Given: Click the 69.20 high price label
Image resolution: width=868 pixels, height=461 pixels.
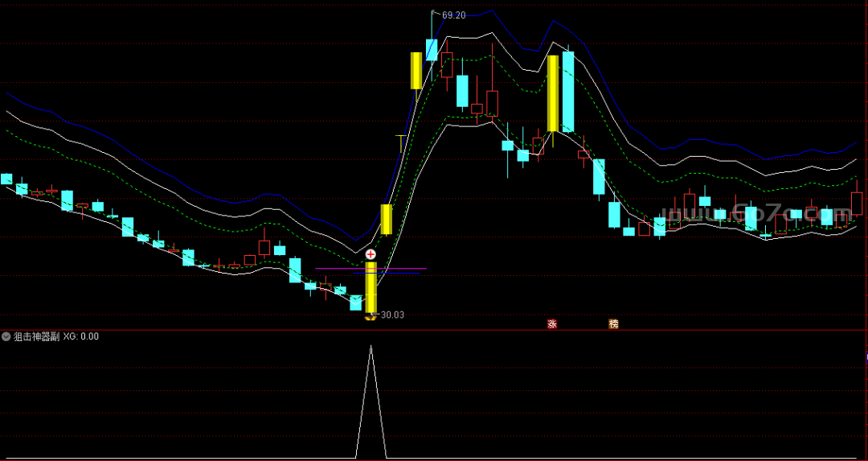Looking at the screenshot, I should 453,14.
